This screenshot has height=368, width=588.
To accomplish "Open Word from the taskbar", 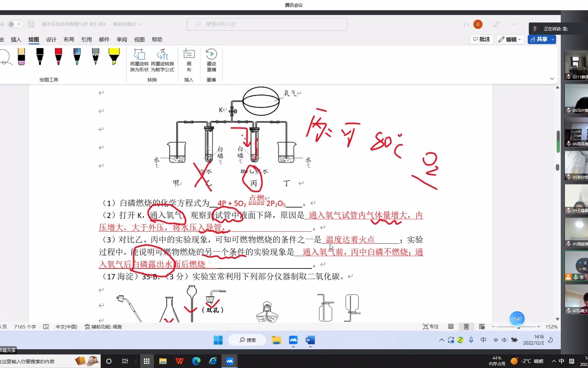I will [x=310, y=340].
